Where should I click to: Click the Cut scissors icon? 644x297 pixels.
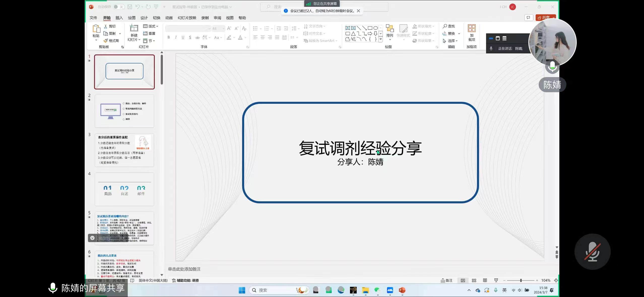(x=106, y=26)
